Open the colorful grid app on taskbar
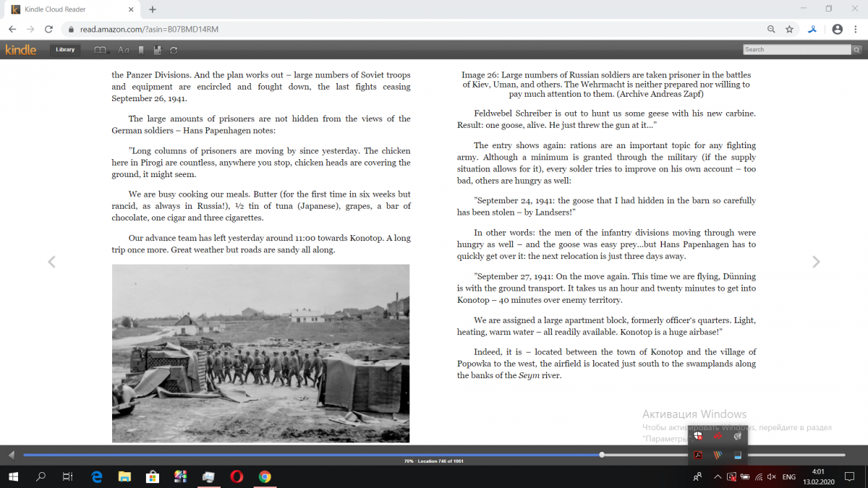868x488 pixels. tap(181, 477)
